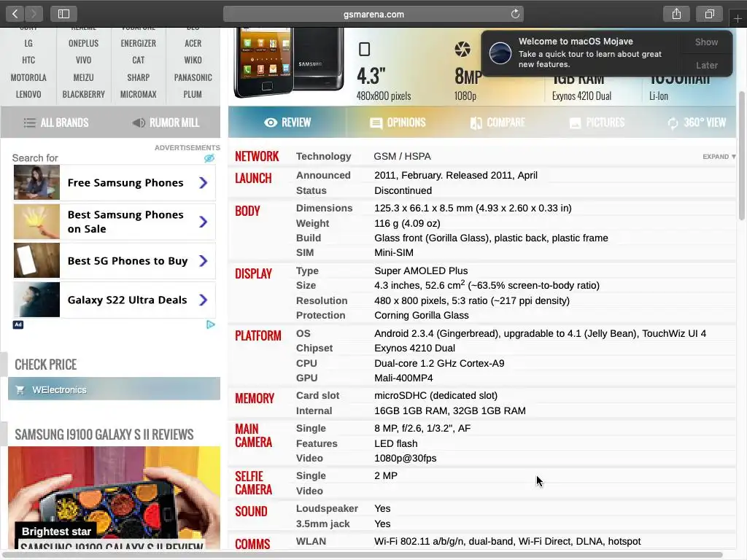The height and width of the screenshot is (560, 747).
Task: Select the Panasonic brand link
Action: point(193,77)
